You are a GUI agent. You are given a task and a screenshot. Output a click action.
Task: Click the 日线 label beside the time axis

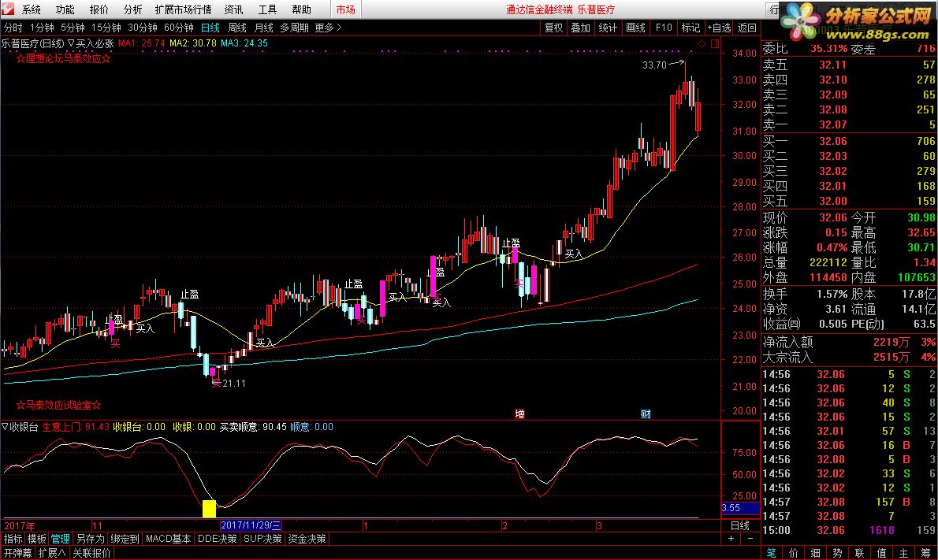click(x=740, y=525)
